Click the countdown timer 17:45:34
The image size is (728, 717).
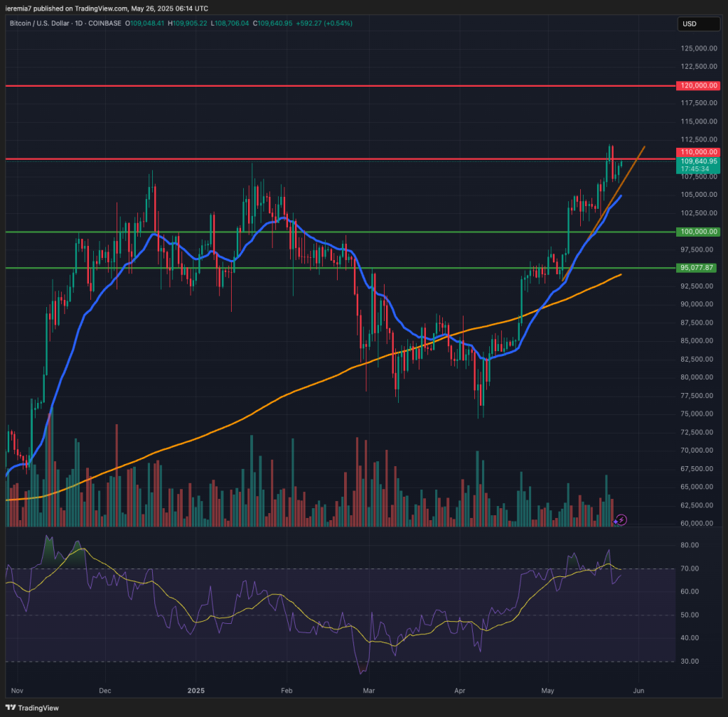pos(695,169)
